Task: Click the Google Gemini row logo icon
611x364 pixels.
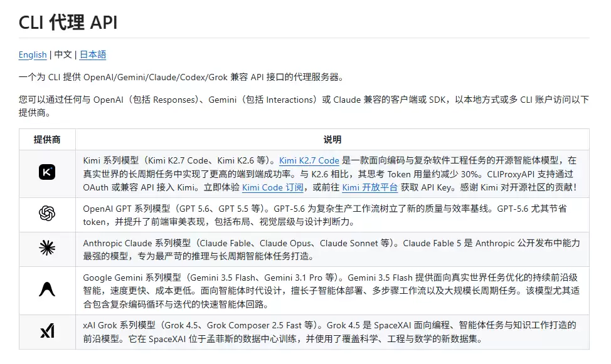Action: coord(47,289)
